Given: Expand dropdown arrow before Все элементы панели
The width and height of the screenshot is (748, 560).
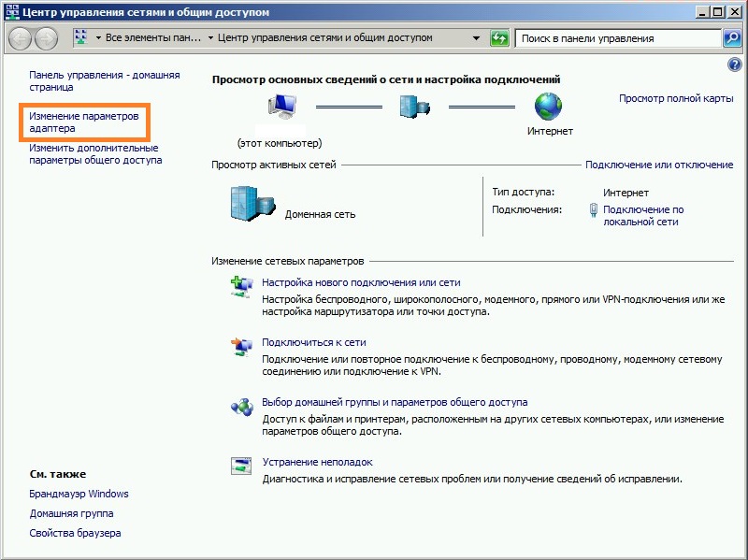Looking at the screenshot, I should click(97, 38).
